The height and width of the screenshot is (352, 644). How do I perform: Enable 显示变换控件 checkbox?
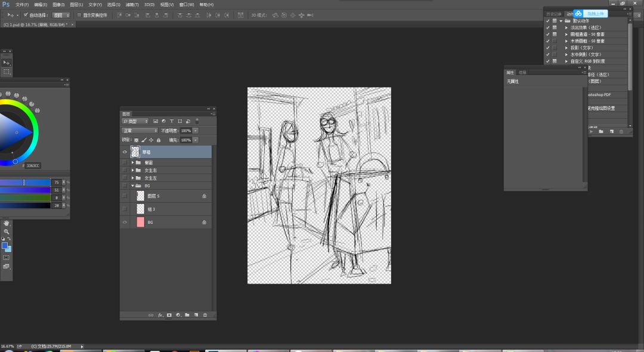[x=80, y=14]
